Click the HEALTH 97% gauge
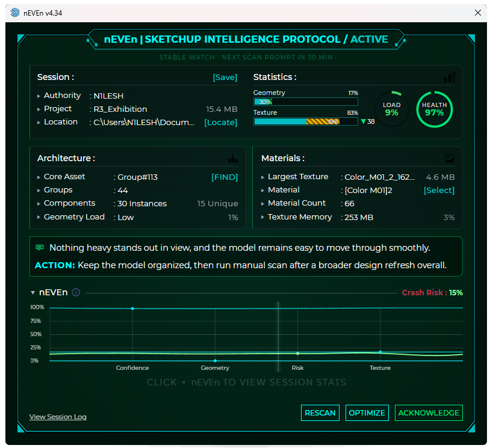 pyautogui.click(x=435, y=109)
